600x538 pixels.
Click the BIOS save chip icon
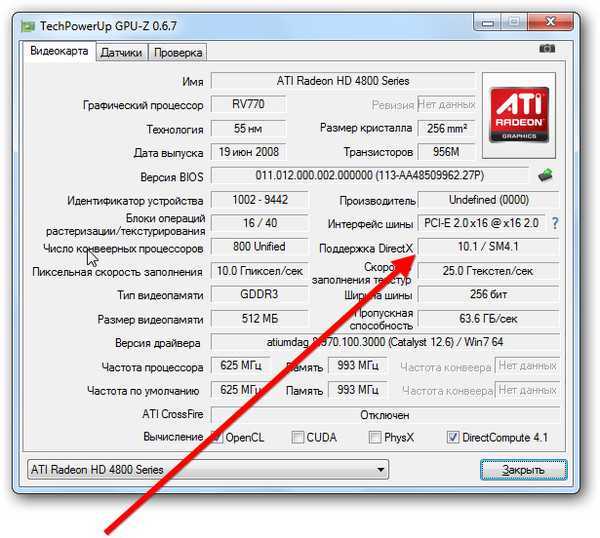click(x=545, y=175)
